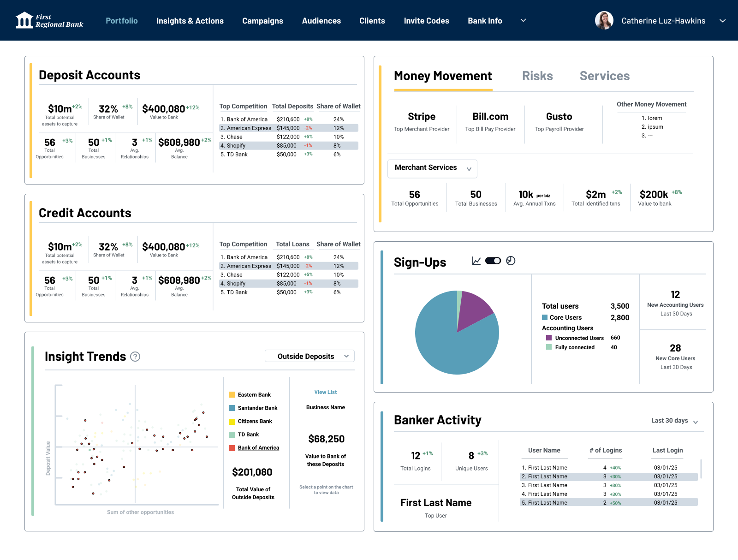This screenshot has width=738, height=560.
Task: Expand the nav chevron after Bank Info
Action: click(523, 20)
